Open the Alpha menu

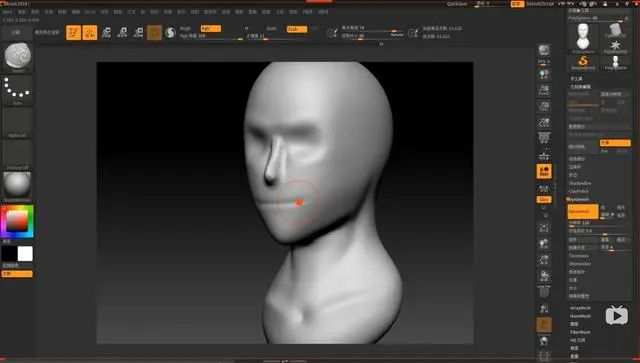point(7,12)
